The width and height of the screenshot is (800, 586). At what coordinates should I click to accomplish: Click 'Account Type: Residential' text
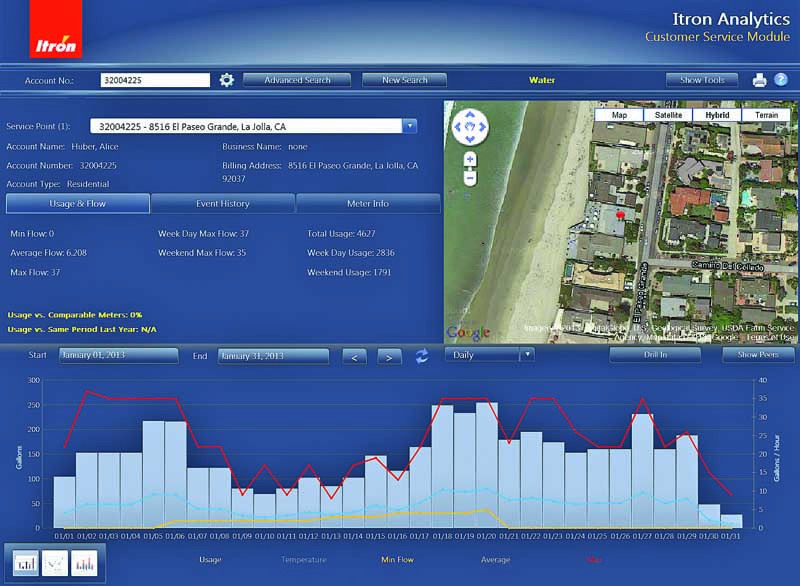point(58,184)
